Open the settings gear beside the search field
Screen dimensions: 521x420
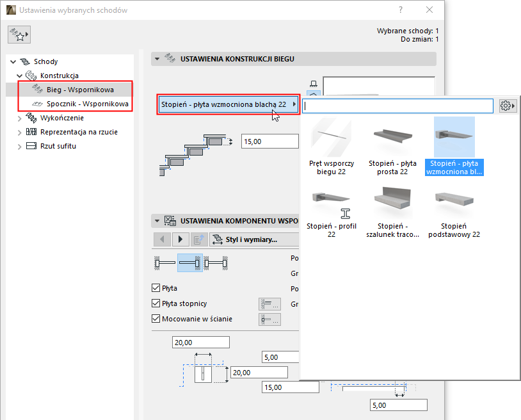click(x=507, y=106)
